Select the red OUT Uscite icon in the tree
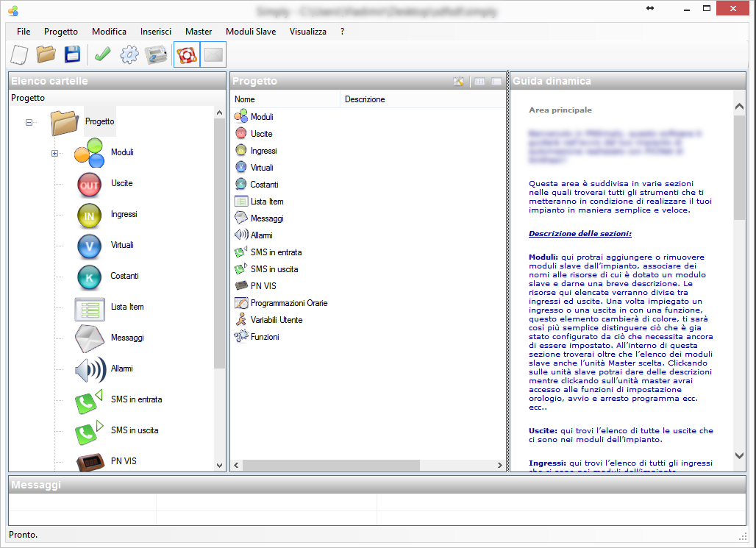The image size is (756, 548). click(x=89, y=185)
